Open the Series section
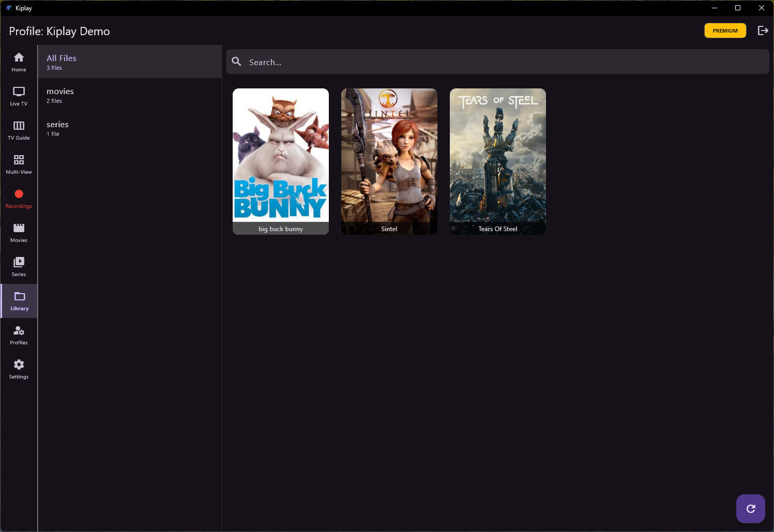774x532 pixels. pos(19,267)
